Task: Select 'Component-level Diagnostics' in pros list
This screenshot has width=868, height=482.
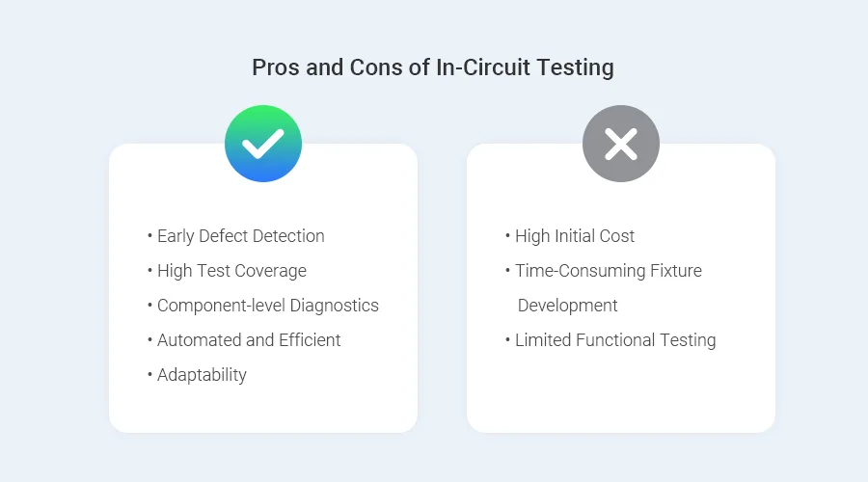Action: tap(267, 306)
